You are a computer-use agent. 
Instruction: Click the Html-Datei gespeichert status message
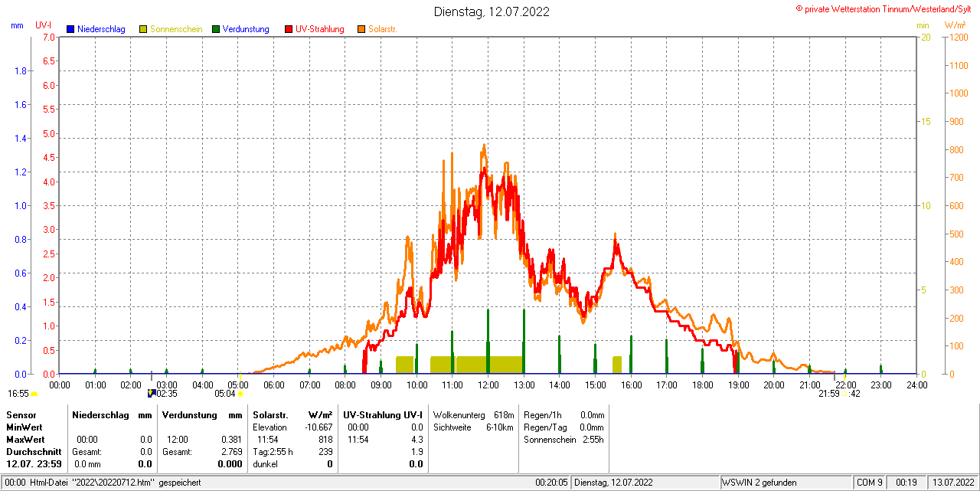(115, 483)
